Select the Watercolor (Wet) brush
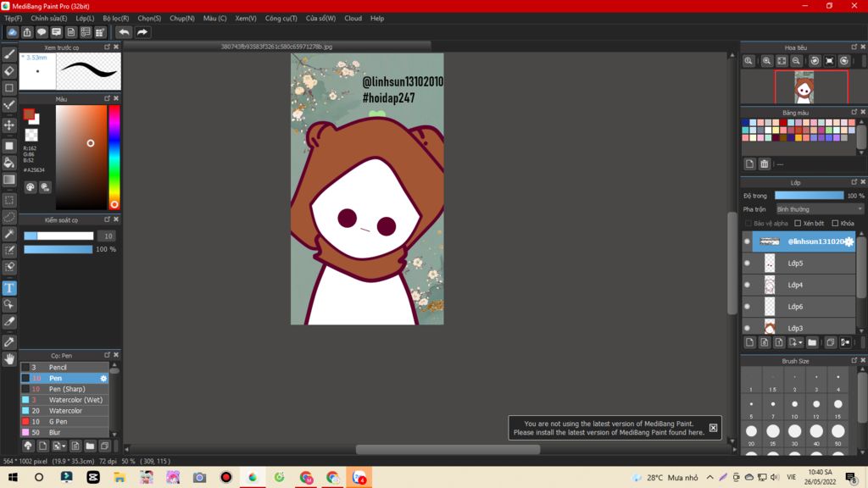Viewport: 868px width, 488px height. click(x=64, y=400)
